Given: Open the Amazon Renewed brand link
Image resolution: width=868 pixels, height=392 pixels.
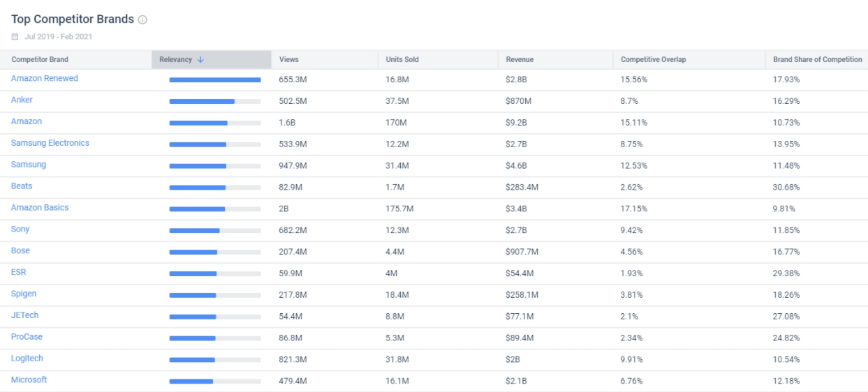Looking at the screenshot, I should (x=45, y=79).
